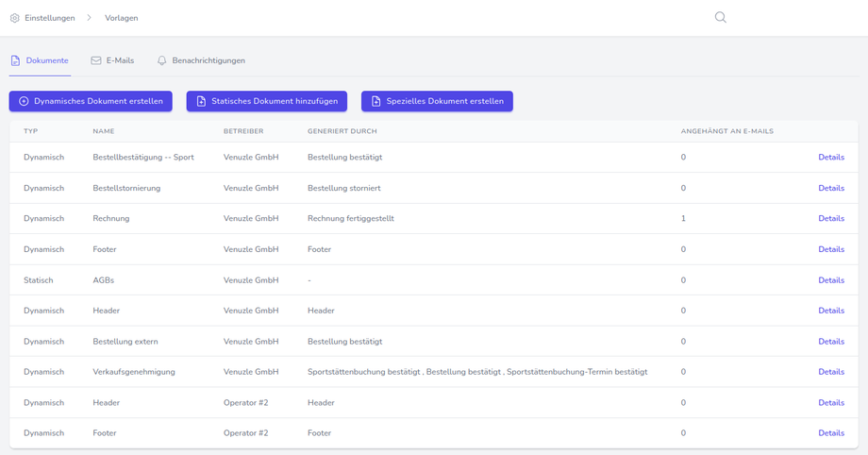868x455 pixels.
Task: Open Details for Verkaufsgenehmigung
Action: (x=830, y=372)
